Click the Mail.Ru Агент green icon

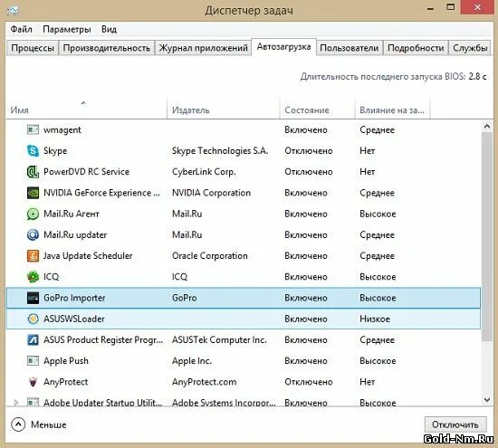click(x=33, y=214)
